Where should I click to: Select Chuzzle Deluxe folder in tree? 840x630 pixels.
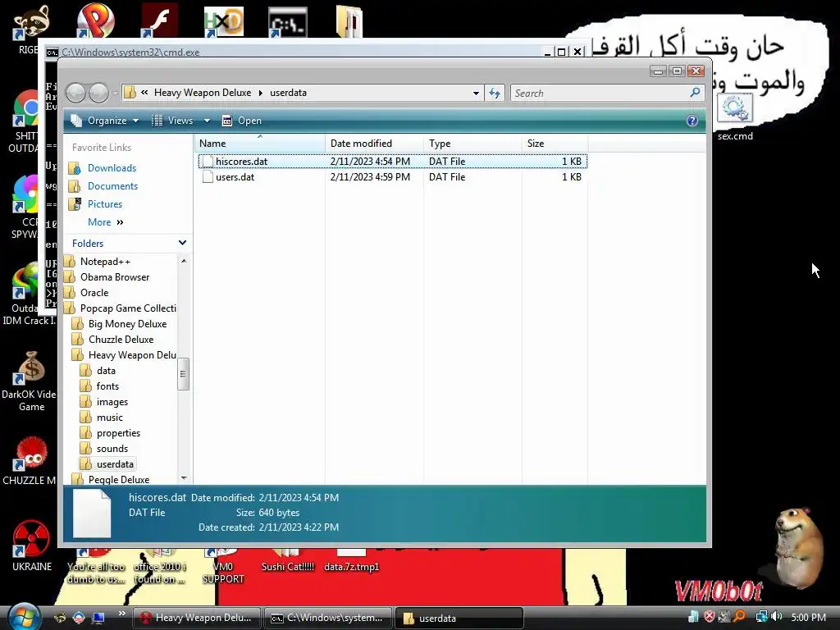pyautogui.click(x=121, y=339)
